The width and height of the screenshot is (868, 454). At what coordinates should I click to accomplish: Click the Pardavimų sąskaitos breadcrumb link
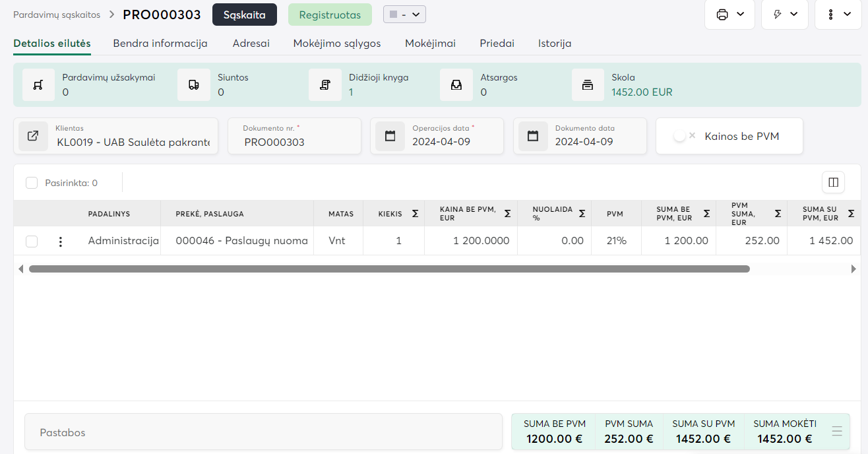click(57, 15)
